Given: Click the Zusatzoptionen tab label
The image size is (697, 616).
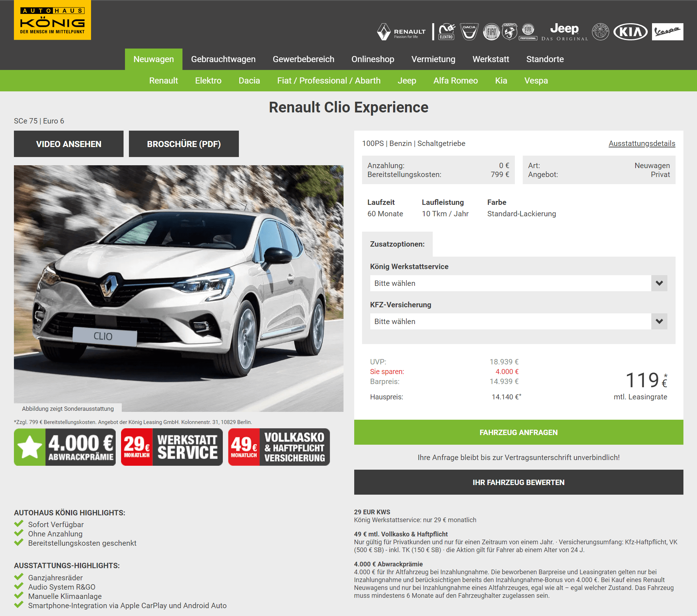Looking at the screenshot, I should click(x=397, y=244).
